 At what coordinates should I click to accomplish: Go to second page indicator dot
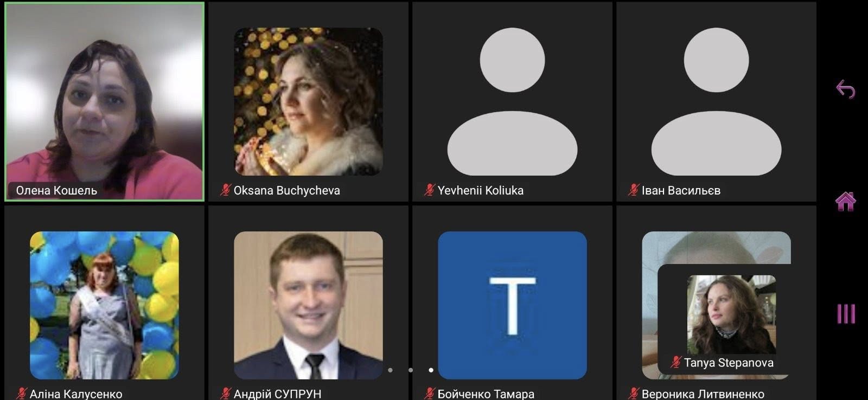pyautogui.click(x=411, y=370)
